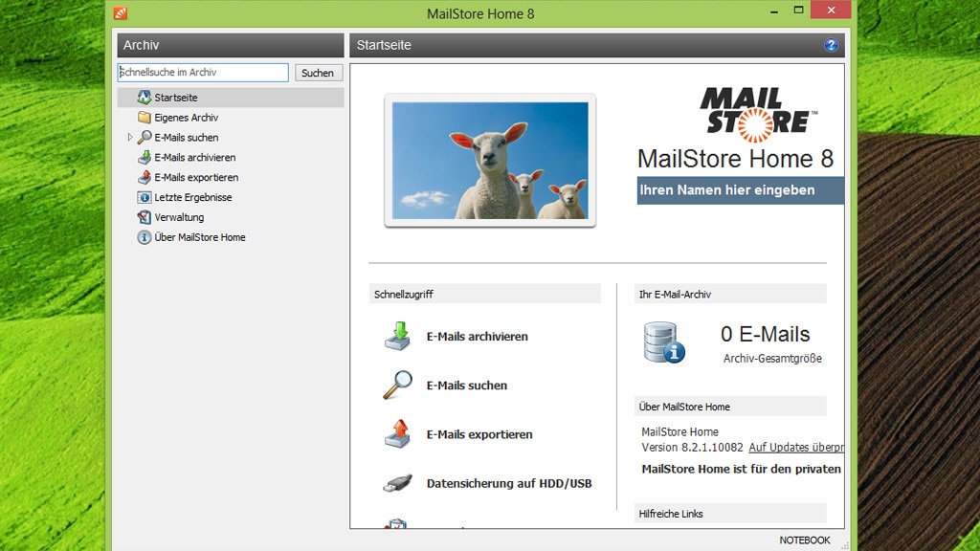This screenshot has height=551, width=980.
Task: Click the red arrow E-Mails exportieren quick access icon
Action: click(397, 434)
